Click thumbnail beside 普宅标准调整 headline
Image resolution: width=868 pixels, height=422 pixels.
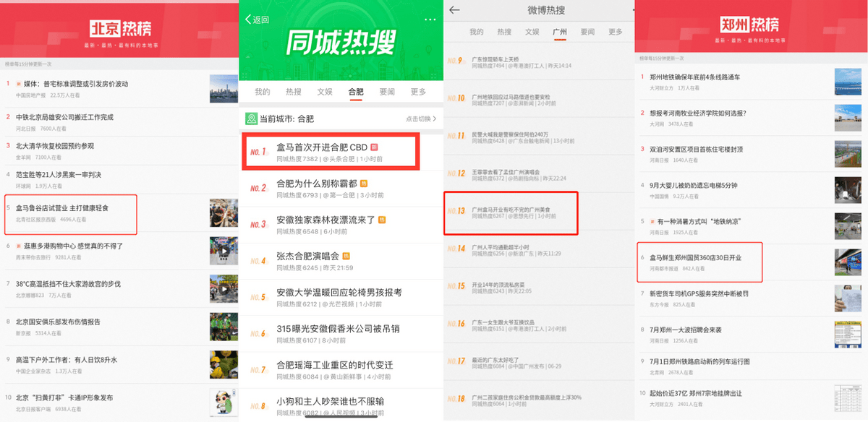click(x=224, y=88)
